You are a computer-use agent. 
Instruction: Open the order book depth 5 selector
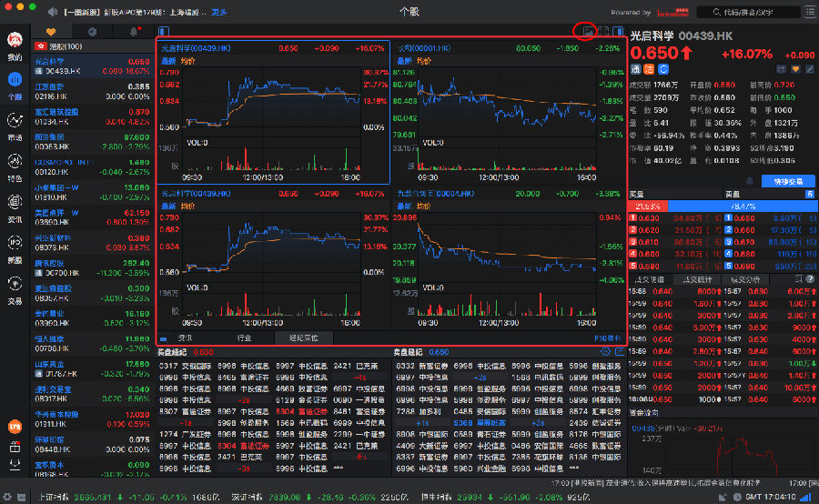tap(810, 195)
